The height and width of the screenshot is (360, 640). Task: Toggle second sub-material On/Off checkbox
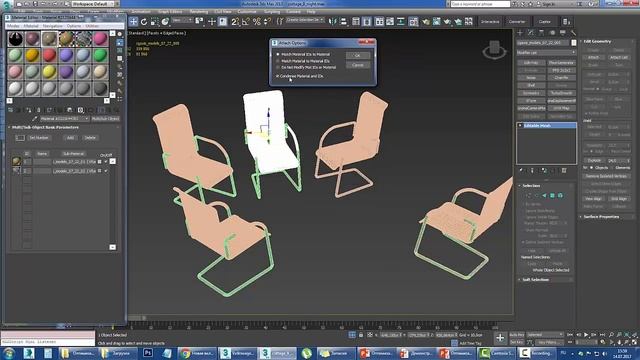pos(106,171)
